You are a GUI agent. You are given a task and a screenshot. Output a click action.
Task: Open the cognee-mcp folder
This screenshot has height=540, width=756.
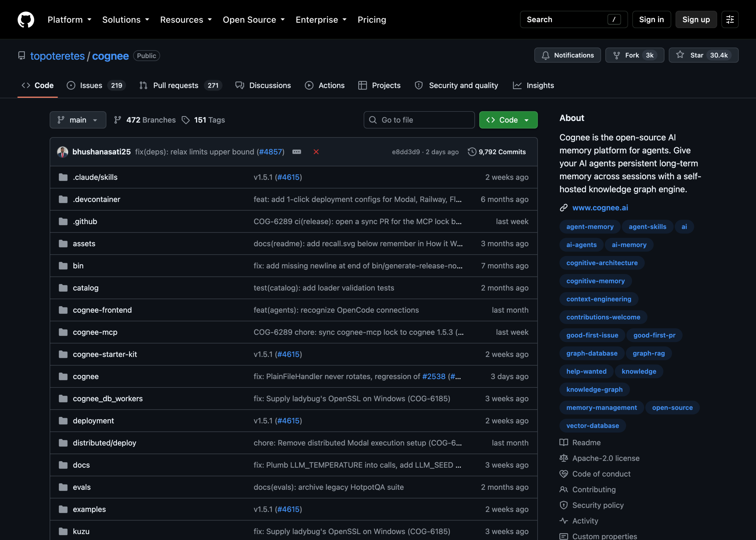pyautogui.click(x=95, y=332)
